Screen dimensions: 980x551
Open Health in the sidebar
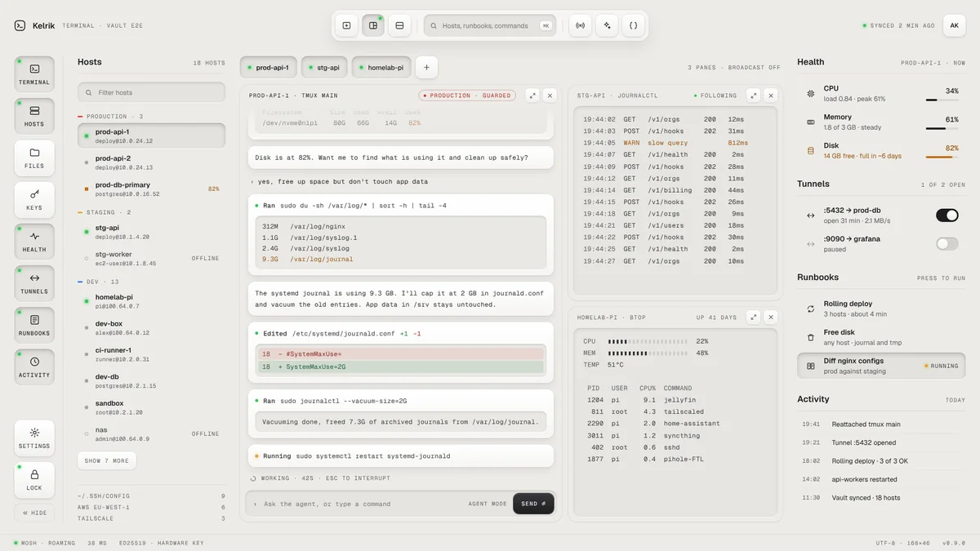[34, 242]
